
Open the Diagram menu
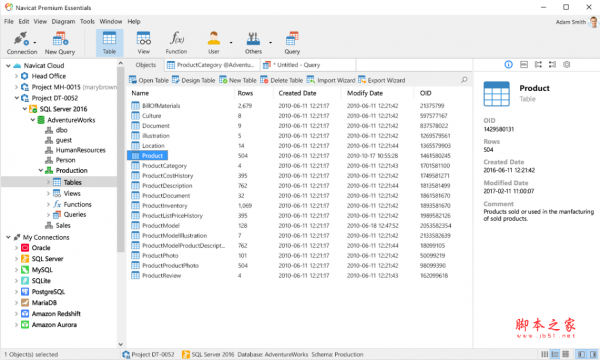click(63, 21)
